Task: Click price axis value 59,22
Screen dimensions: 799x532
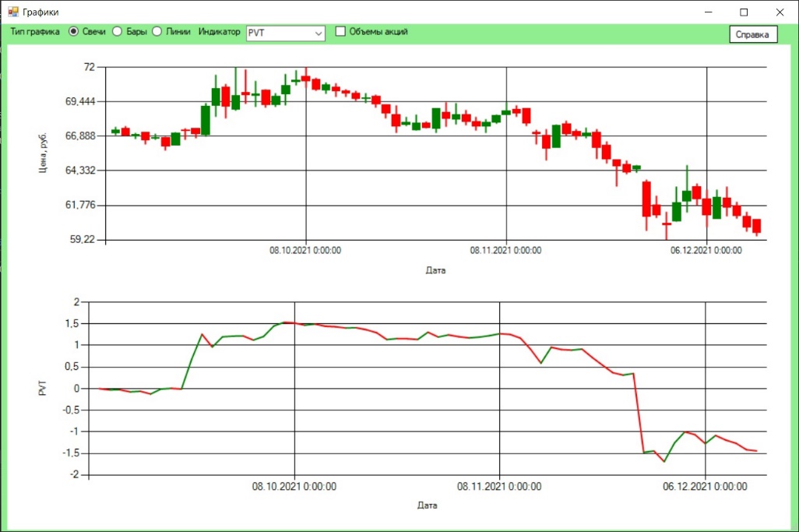Action: tap(83, 239)
